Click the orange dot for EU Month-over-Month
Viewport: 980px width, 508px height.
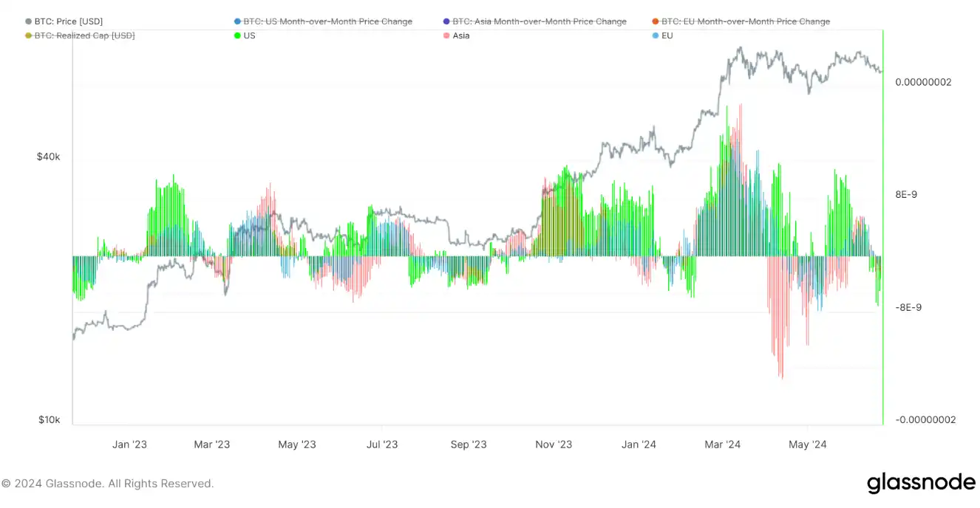tap(655, 21)
